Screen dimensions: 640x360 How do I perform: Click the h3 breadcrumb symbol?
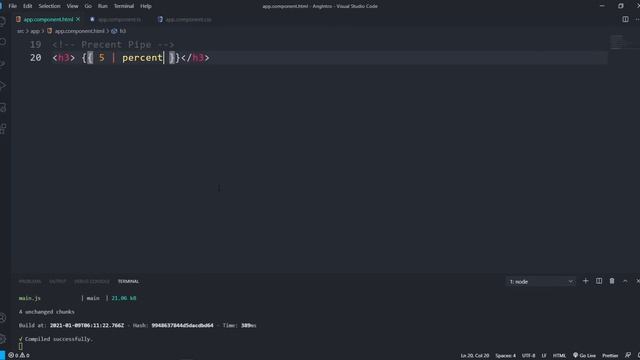123,31
